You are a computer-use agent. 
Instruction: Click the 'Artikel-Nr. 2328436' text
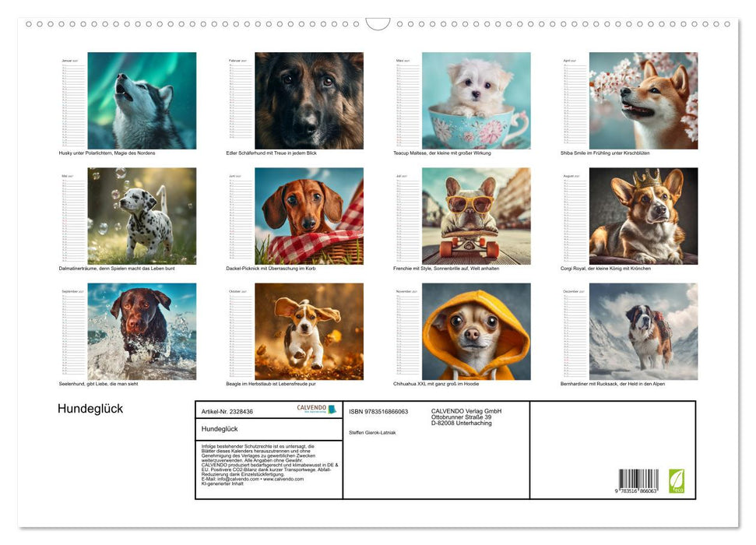point(227,411)
